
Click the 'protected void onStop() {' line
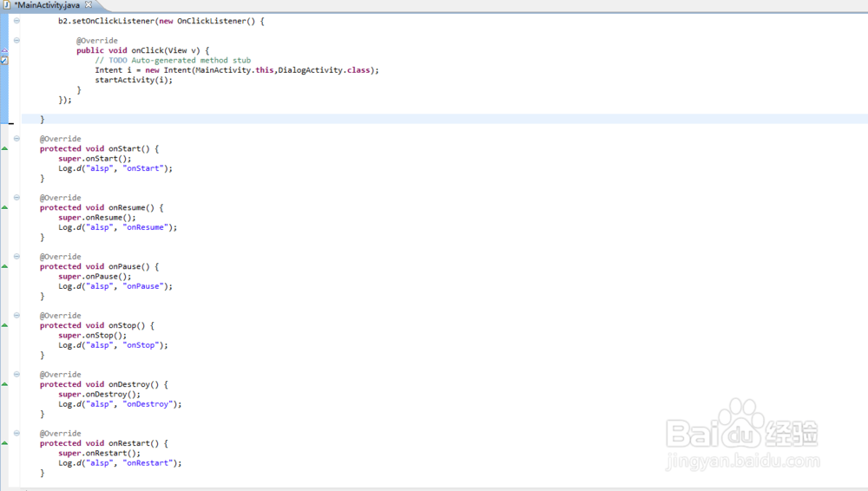tap(97, 325)
